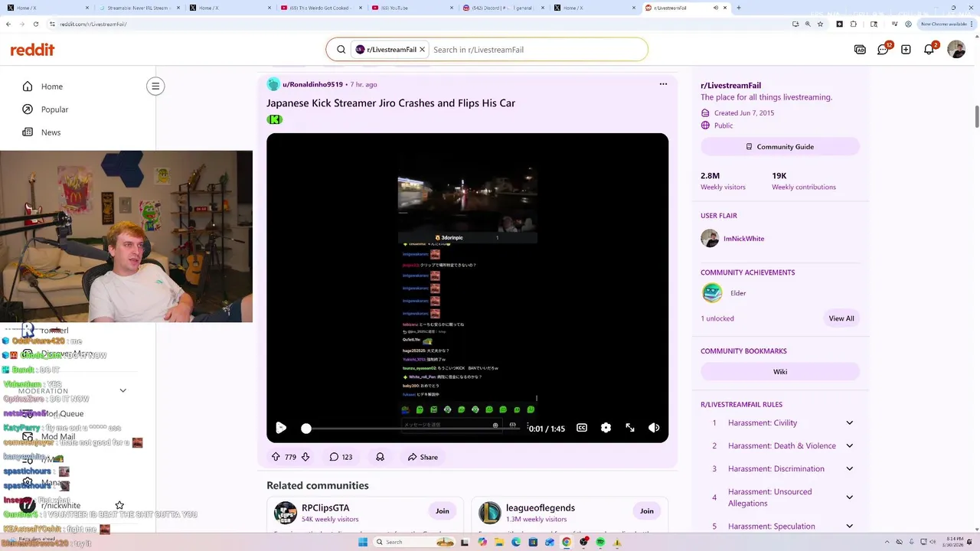Open Spotify from the taskbar
The image size is (980, 551).
599,542
